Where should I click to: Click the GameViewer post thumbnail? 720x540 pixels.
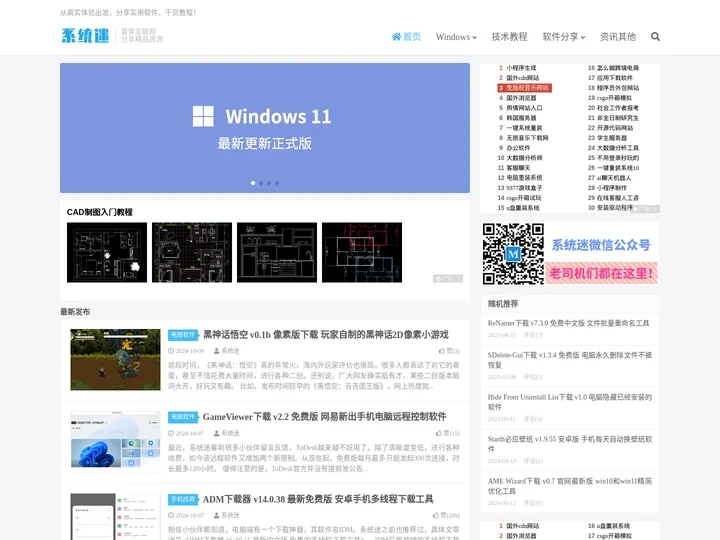click(x=115, y=442)
